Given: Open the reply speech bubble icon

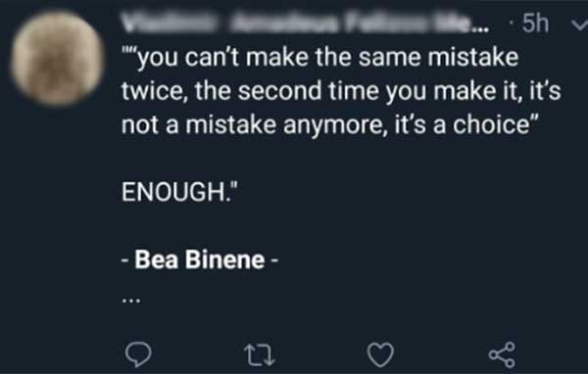Looking at the screenshot, I should coord(138,354).
